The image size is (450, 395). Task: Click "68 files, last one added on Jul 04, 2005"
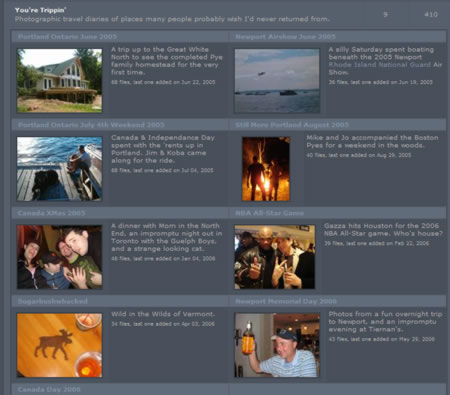[x=162, y=170]
